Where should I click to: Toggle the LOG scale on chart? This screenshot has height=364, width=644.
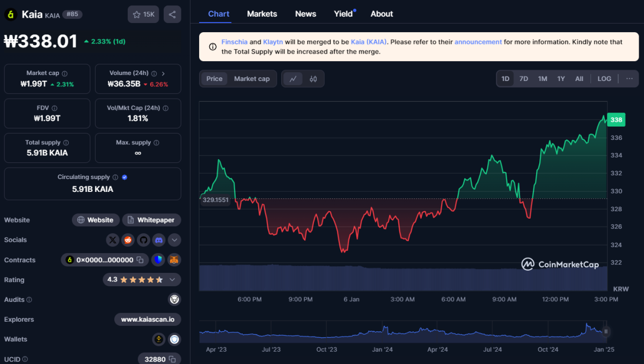click(604, 79)
